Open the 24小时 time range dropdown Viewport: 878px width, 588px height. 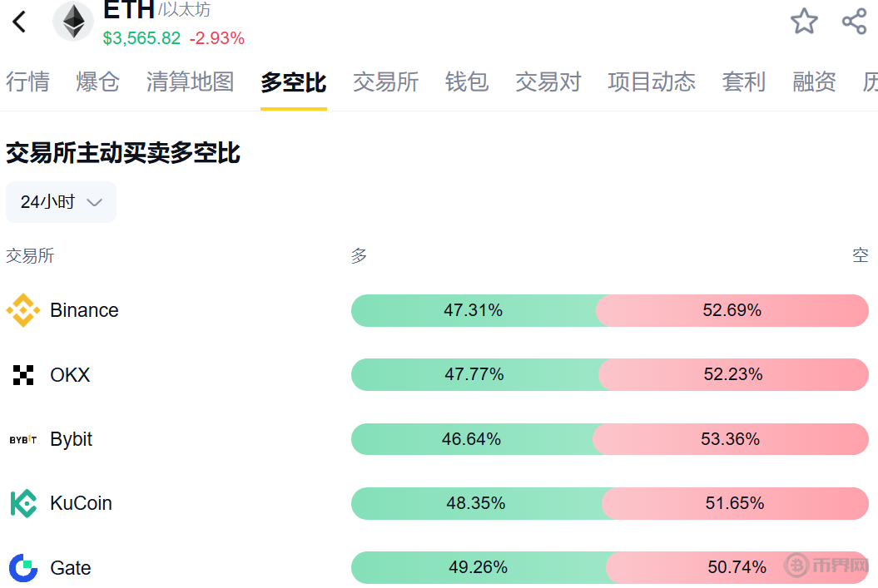tap(61, 202)
